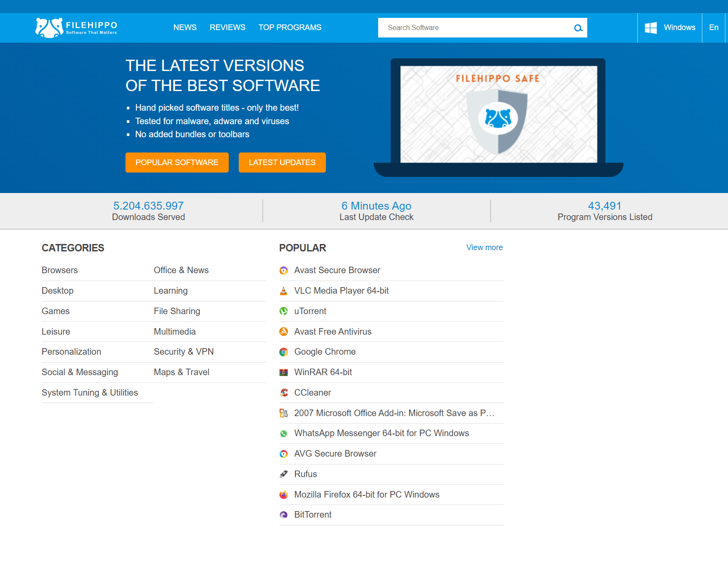Open the System Tuning & Utilities category
The width and height of the screenshot is (728, 576).
90,393
